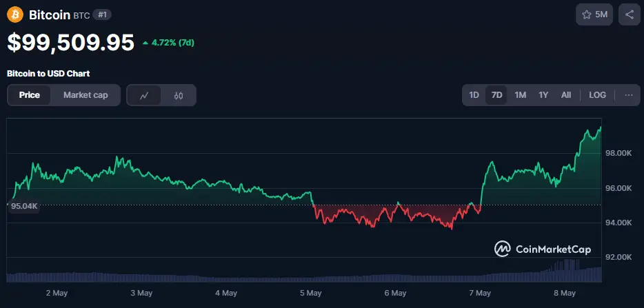Click the $99,509.95 price value

[x=70, y=43]
